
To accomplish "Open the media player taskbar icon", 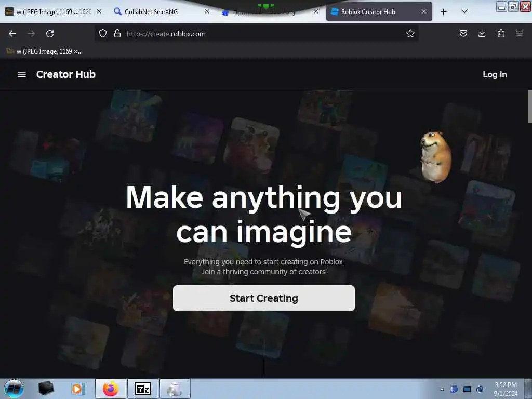I will pos(77,389).
